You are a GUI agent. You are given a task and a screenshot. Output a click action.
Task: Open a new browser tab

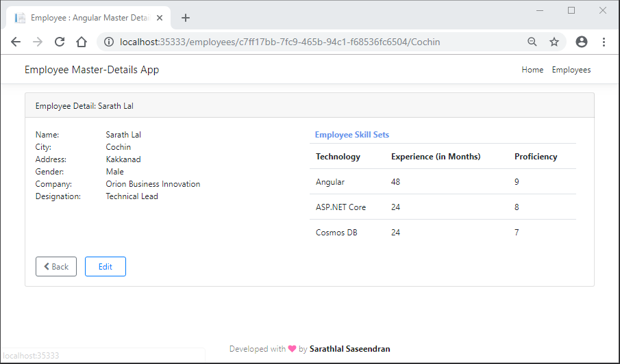(186, 18)
